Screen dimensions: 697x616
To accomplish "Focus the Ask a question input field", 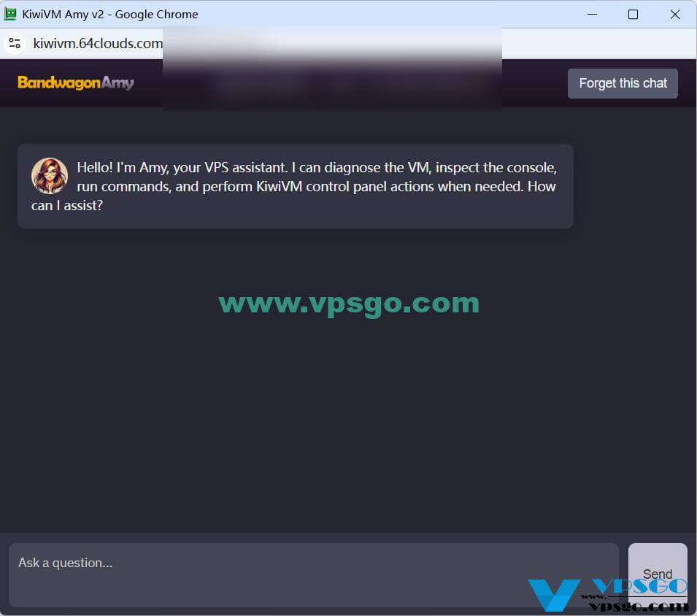I will [x=313, y=574].
